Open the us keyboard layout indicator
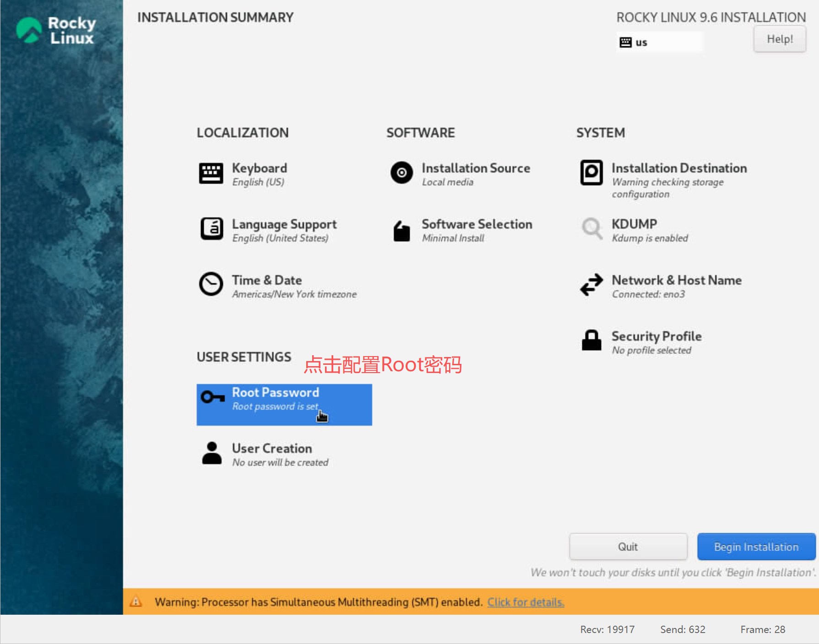Image resolution: width=819 pixels, height=644 pixels. [x=658, y=43]
